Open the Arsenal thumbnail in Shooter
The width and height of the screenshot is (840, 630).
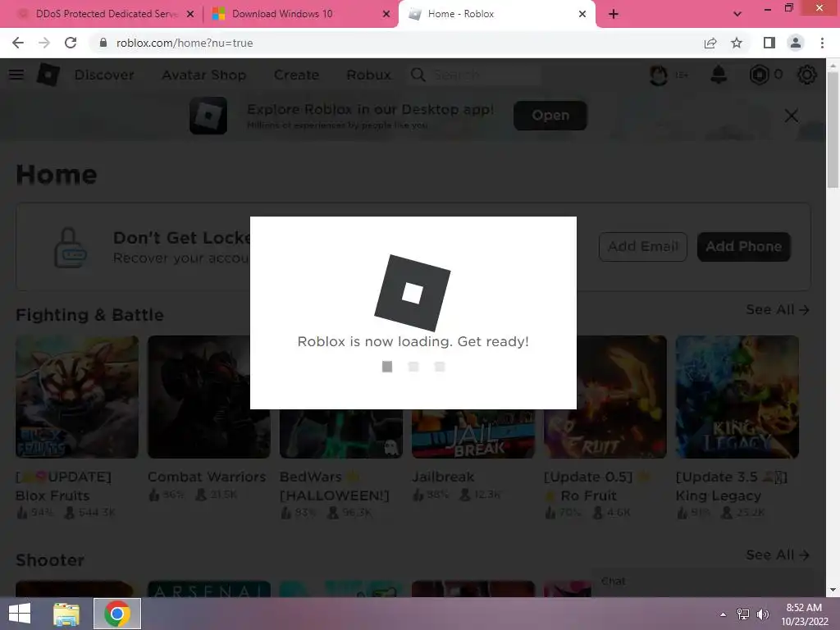coord(209,589)
